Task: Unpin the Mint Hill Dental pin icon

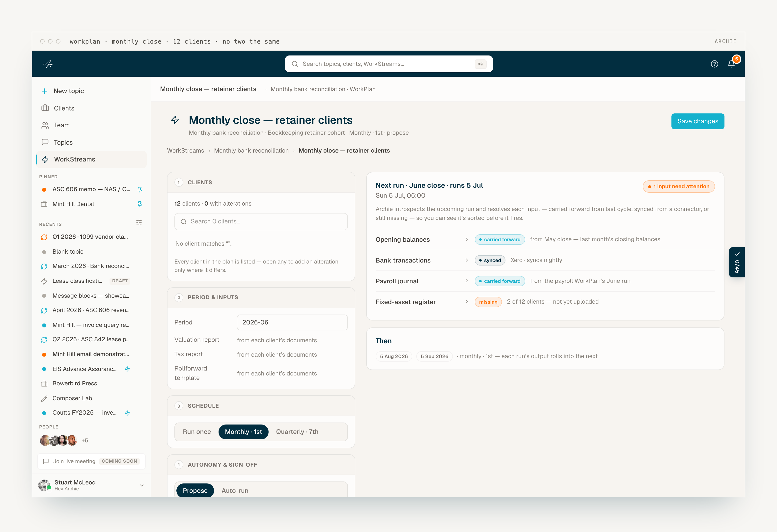Action: pos(140,204)
